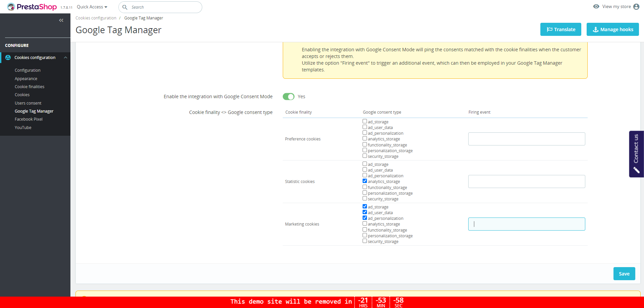Screen dimensions: 644x308
Task: Open YouTube in the sidebar
Action: pyautogui.click(x=23, y=128)
